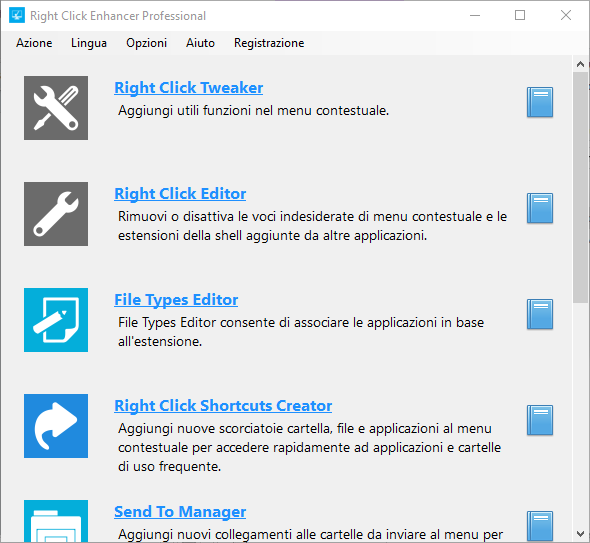The height and width of the screenshot is (543, 590).
Task: Click the Right Click Editor wrench icon
Action: [x=56, y=214]
